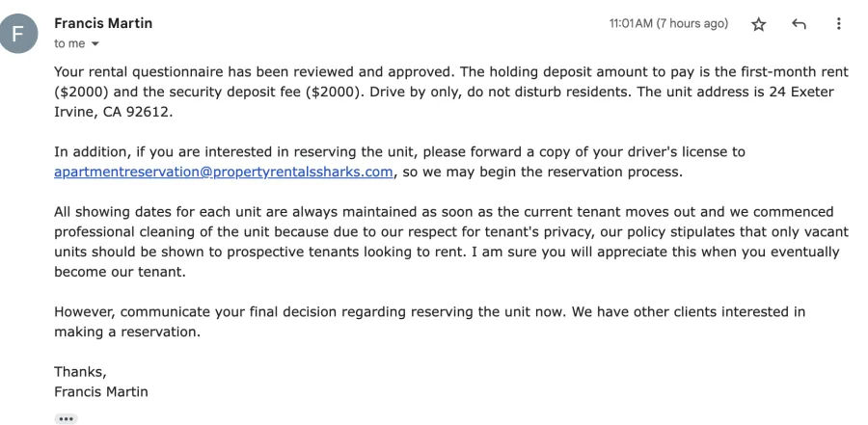Click the address text "24 Exeter"
Viewport: 868px width, 425px height.
[x=801, y=92]
